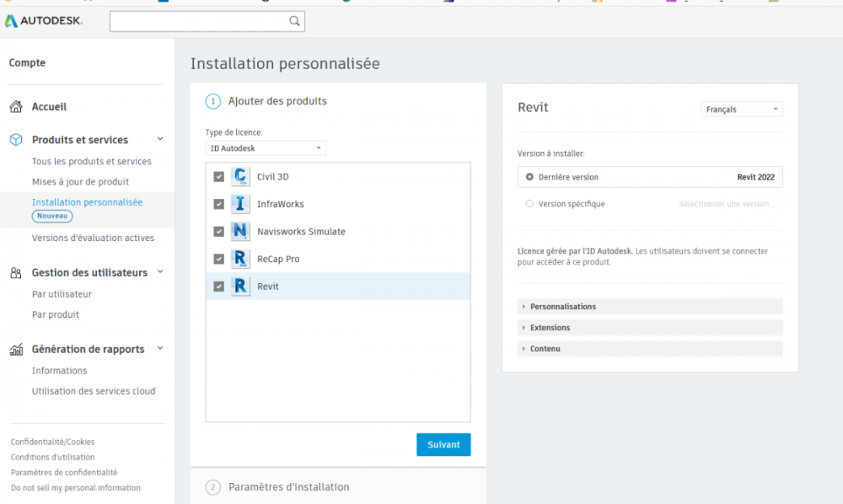Open Mises à jour de produit

tap(80, 181)
